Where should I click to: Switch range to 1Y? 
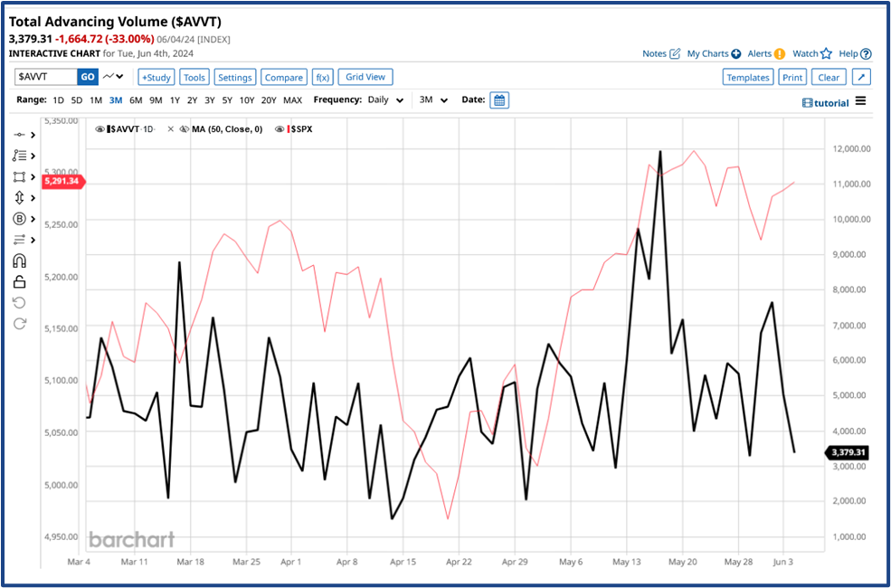click(x=173, y=100)
